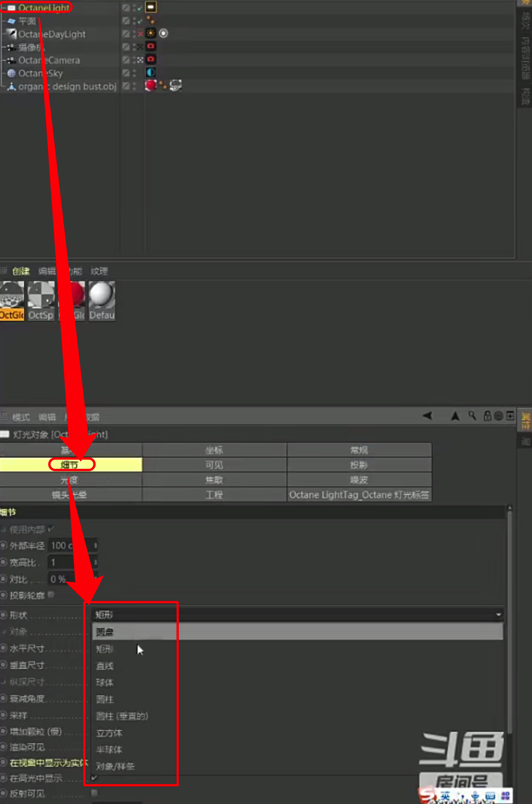
Task: Click the 外部半径 value field
Action: (73, 545)
